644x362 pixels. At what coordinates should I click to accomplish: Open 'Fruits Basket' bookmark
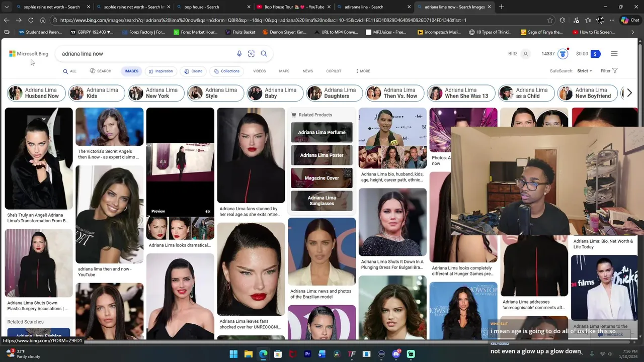240,32
